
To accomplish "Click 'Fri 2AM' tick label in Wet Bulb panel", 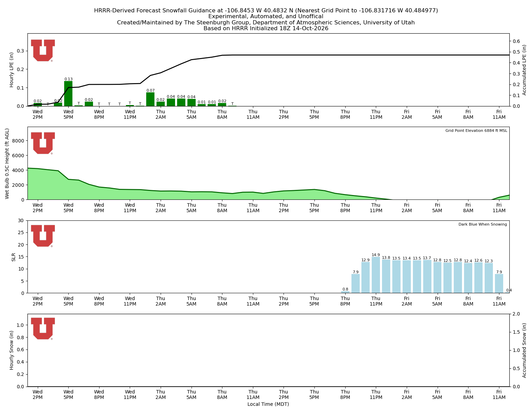I will pyautogui.click(x=407, y=208).
